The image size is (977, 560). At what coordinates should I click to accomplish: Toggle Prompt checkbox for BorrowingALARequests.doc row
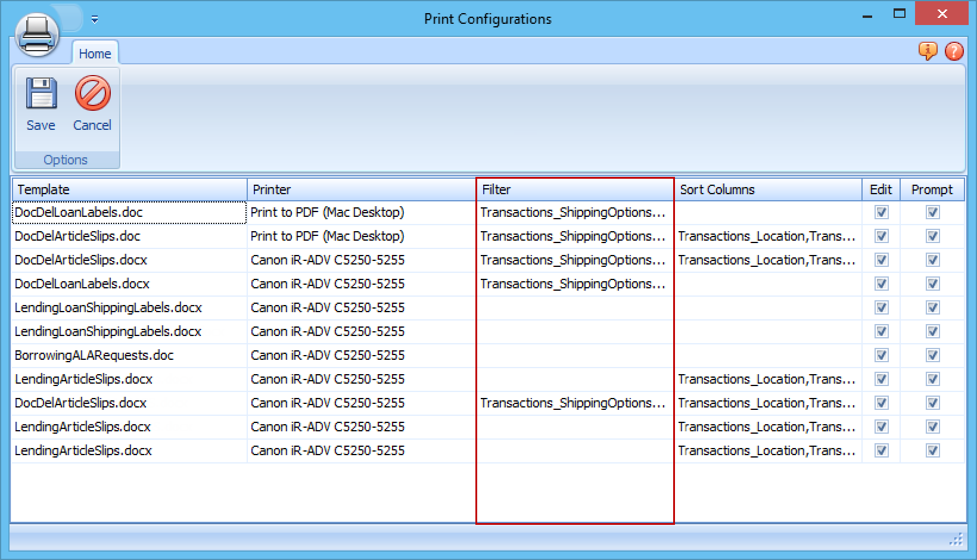[x=932, y=356]
